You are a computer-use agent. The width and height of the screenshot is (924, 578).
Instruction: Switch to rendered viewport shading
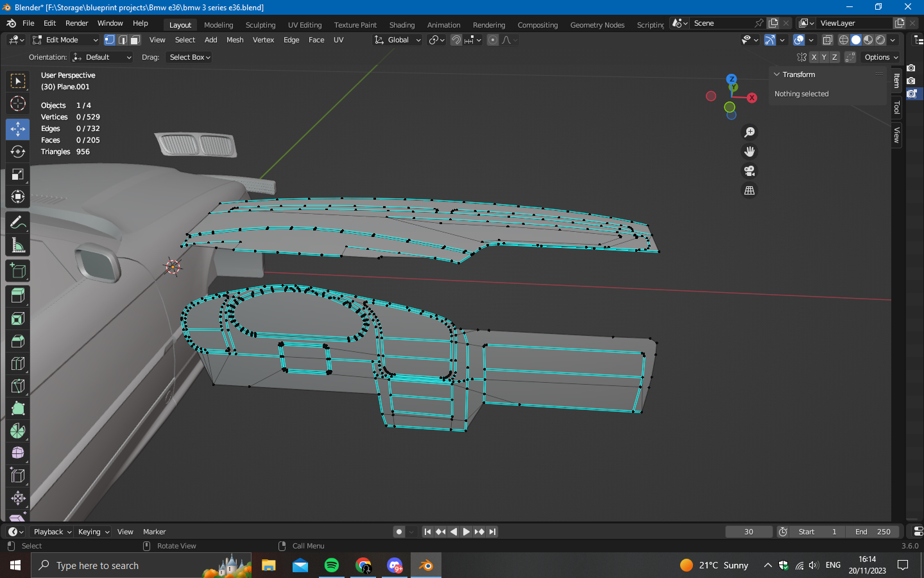click(x=880, y=40)
